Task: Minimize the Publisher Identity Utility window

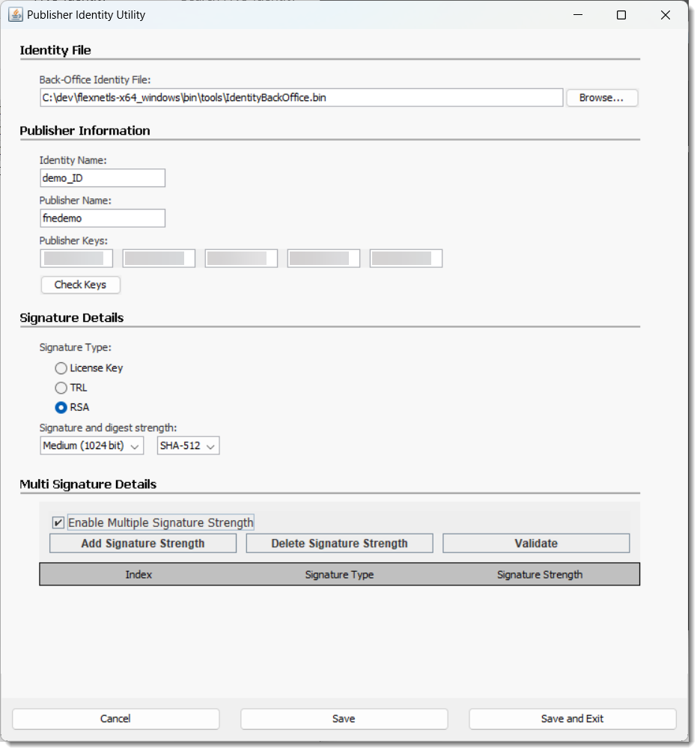Action: pyautogui.click(x=577, y=15)
